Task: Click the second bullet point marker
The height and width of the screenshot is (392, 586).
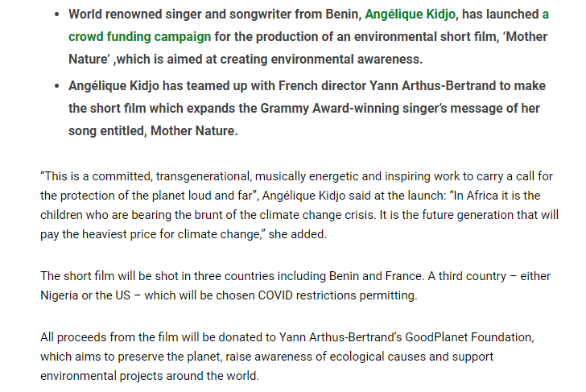Action: 57,86
